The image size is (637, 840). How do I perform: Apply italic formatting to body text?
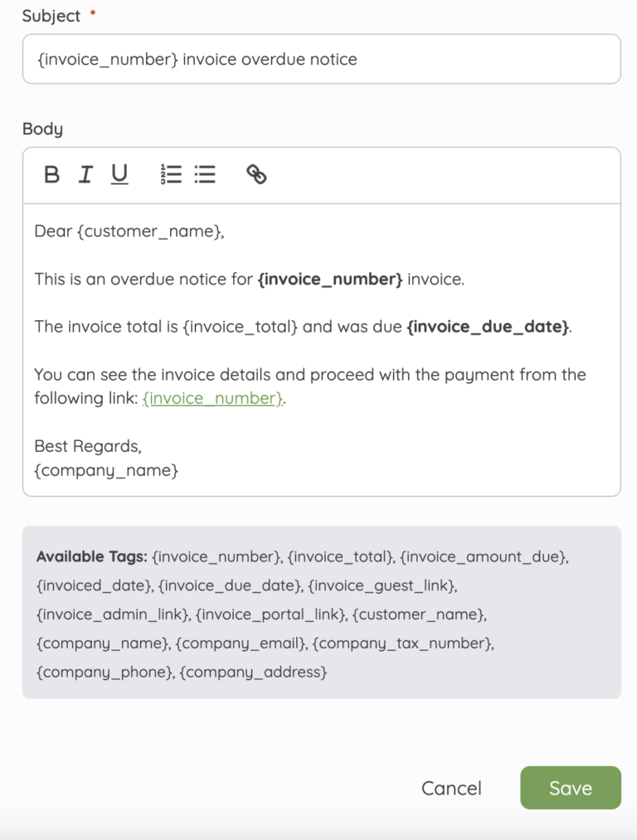(x=85, y=174)
